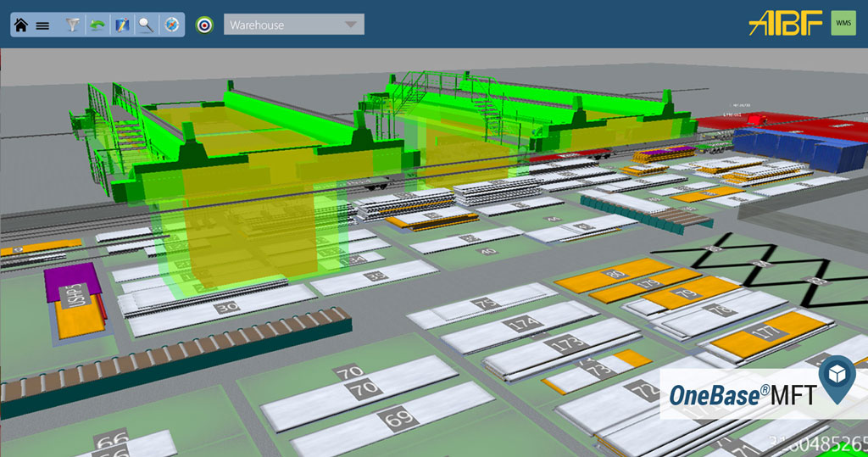Open the hamburger menu
This screenshot has height=457, width=868.
42,25
